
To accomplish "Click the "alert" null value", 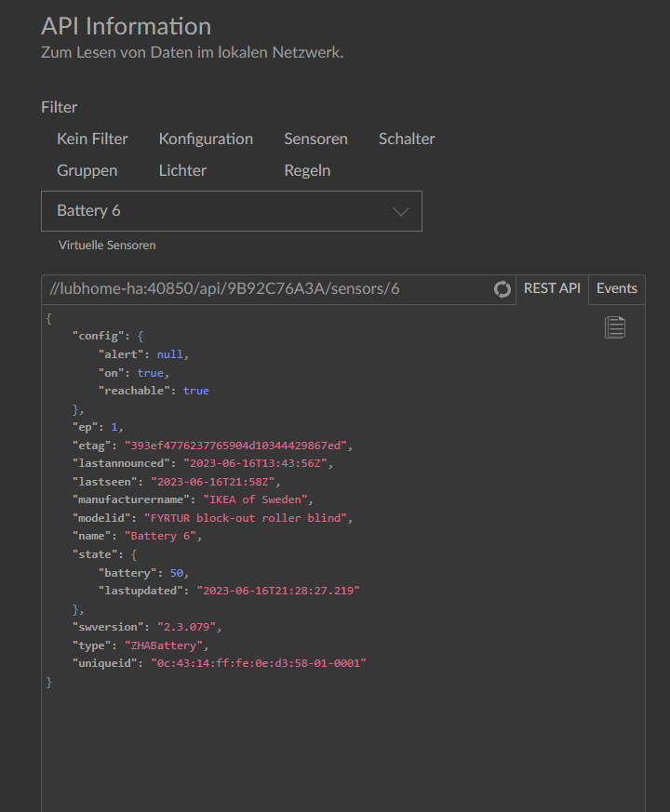I will pos(170,354).
